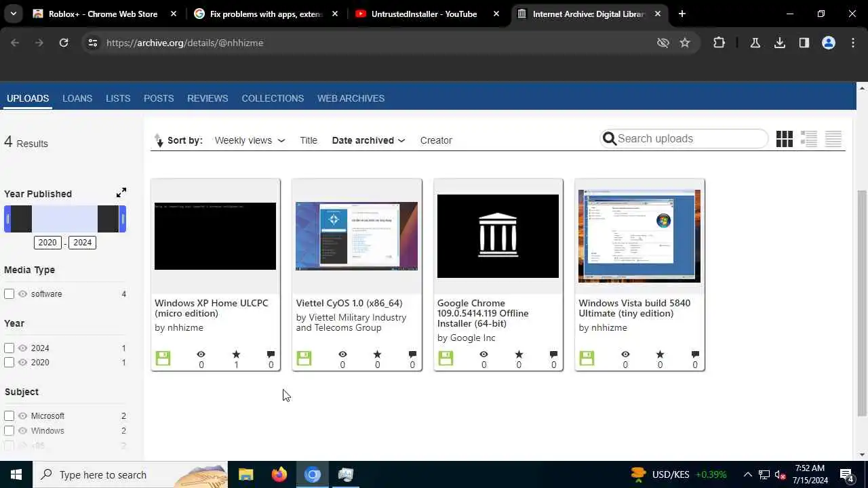Adjust left handle of year range slider
Viewport: 868px width, 488px height.
[7, 219]
